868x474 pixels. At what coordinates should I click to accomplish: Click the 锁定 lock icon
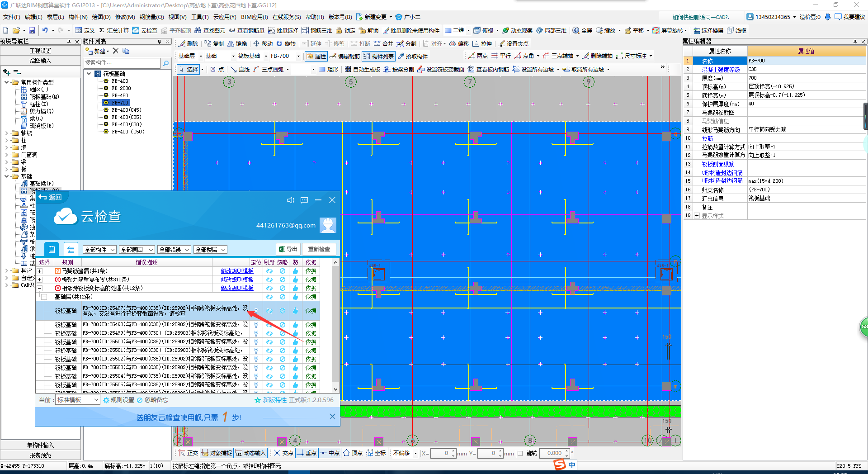(346, 30)
